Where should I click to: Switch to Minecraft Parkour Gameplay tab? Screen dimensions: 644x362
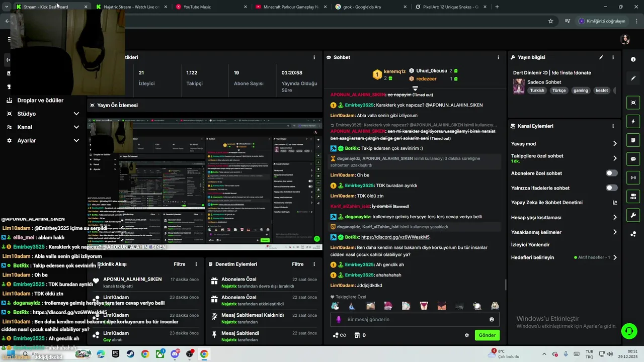292,7
